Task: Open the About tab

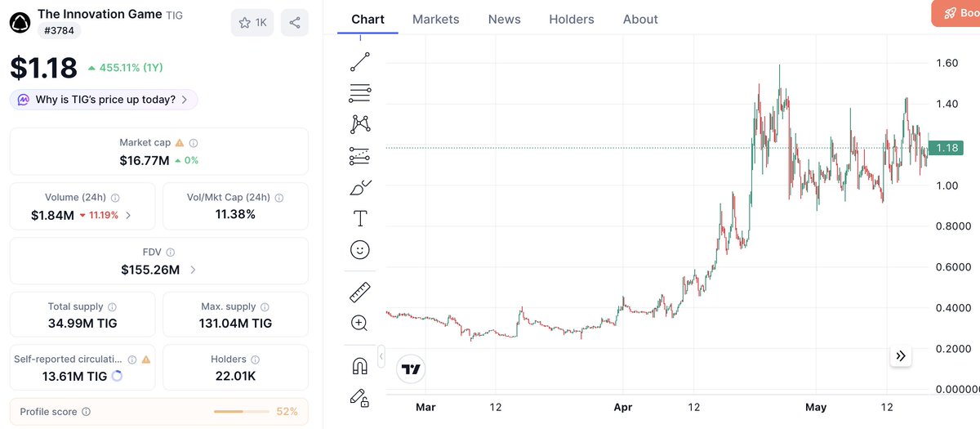Action: point(640,19)
